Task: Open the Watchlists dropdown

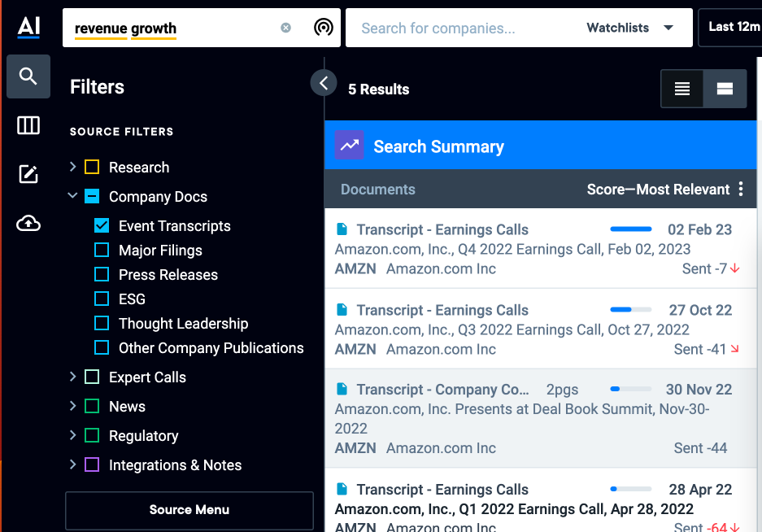Action: click(630, 28)
